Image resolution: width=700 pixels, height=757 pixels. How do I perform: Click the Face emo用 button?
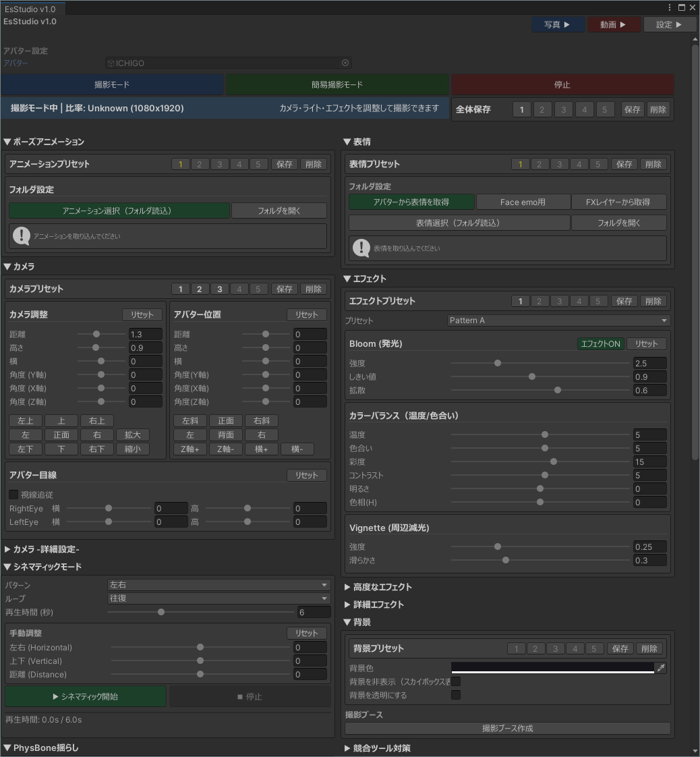(523, 202)
